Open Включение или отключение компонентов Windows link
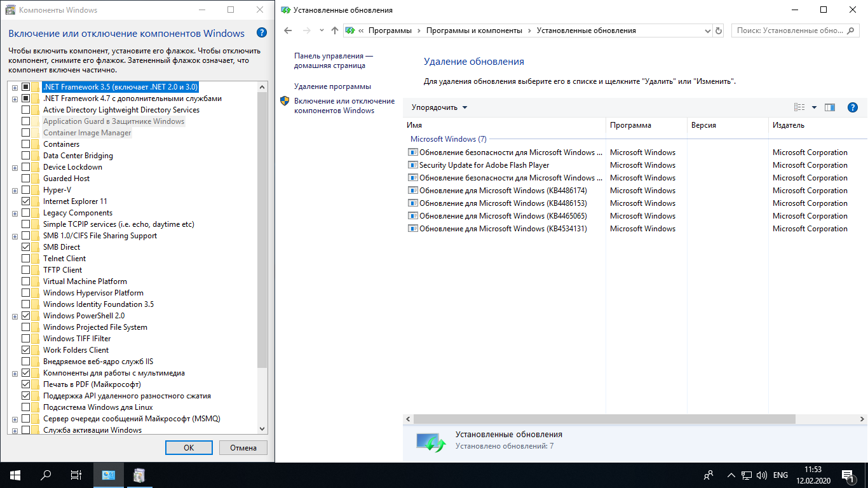Screen dimensions: 868x488 (x=344, y=105)
